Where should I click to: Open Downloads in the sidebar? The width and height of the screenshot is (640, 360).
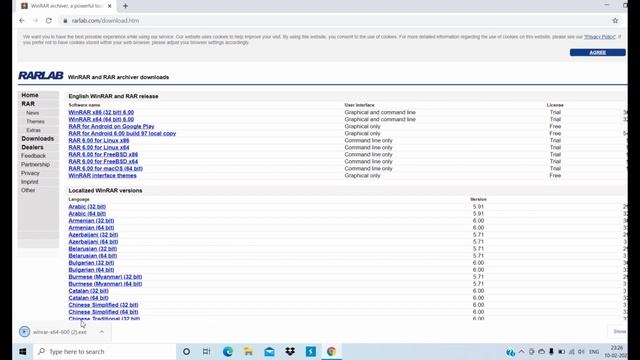click(38, 138)
